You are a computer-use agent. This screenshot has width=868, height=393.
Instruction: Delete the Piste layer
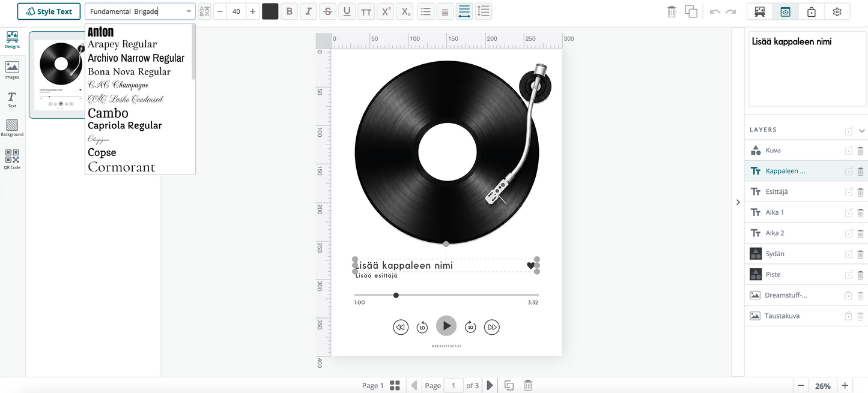860,275
